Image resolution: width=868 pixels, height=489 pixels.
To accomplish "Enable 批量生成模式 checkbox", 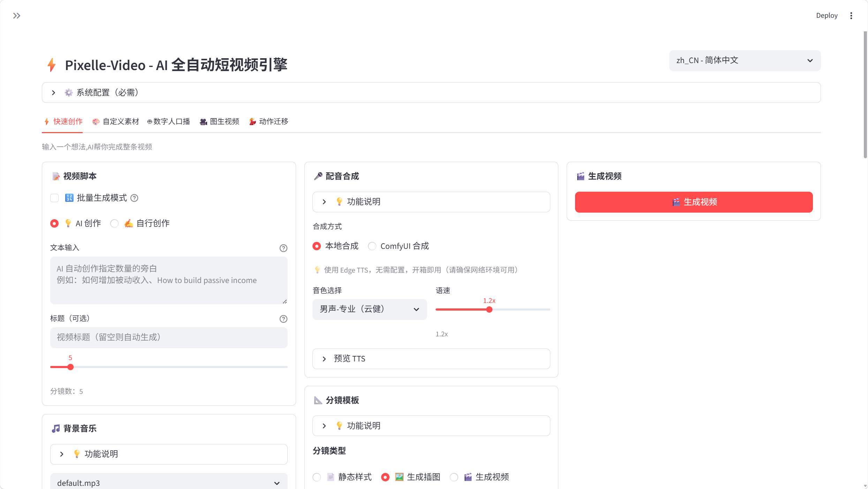I will 54,198.
